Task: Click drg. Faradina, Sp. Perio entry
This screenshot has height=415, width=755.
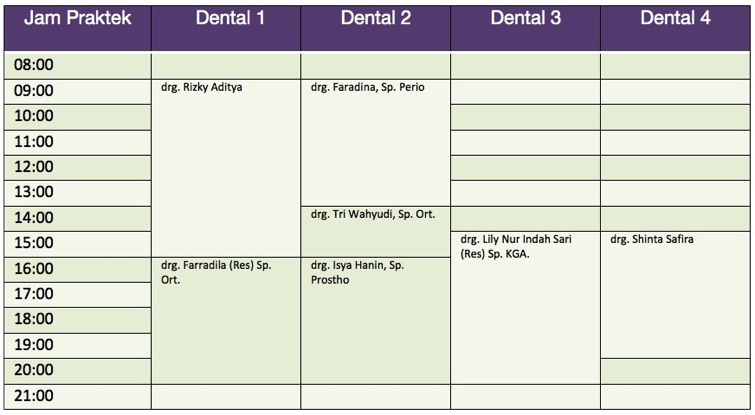Action: 367,88
